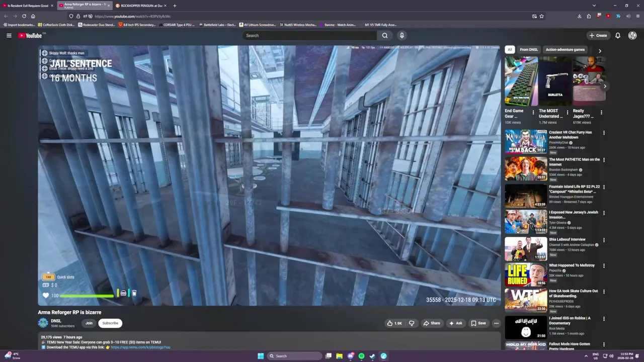Open options for End Game Gear short
The width and height of the screenshot is (644, 362).
[533, 112]
